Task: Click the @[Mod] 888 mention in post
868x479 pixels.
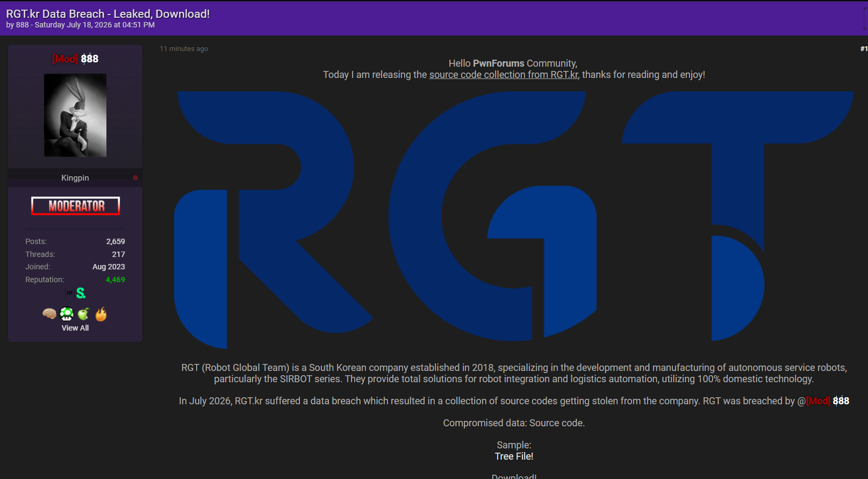Action: [x=823, y=401]
